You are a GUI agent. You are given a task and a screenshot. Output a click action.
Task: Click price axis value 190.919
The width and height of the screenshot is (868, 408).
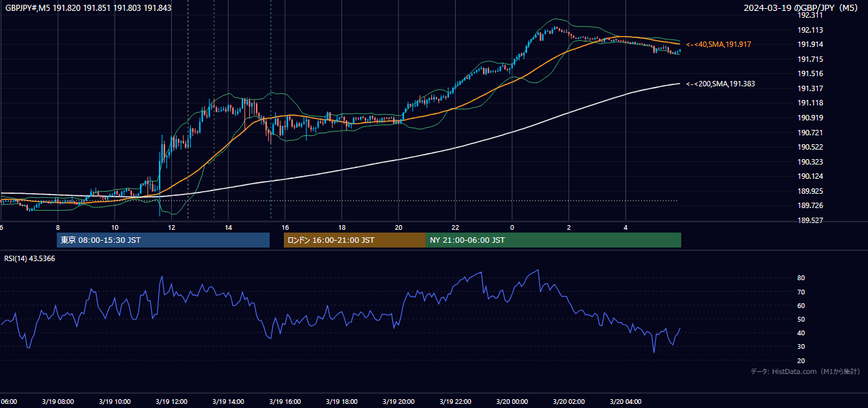(810, 118)
